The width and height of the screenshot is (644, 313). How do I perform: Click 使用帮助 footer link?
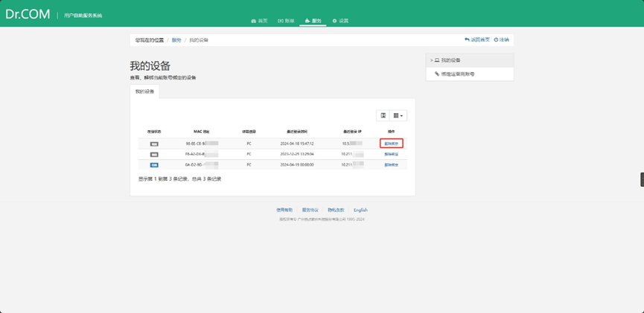[x=284, y=210]
